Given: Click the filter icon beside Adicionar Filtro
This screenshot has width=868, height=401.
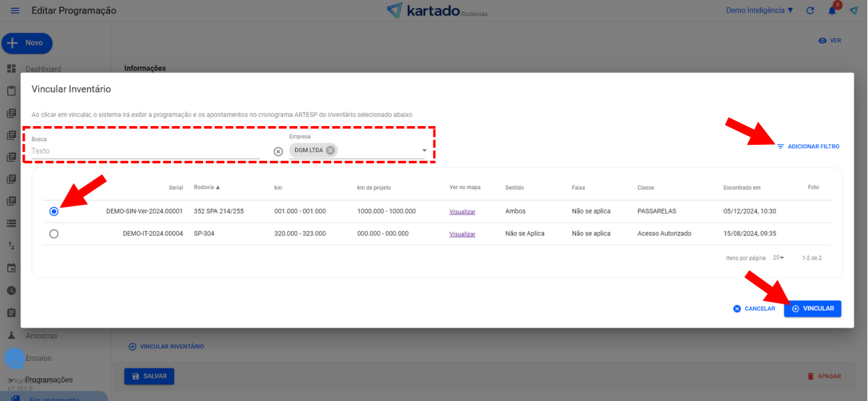Looking at the screenshot, I should (780, 146).
